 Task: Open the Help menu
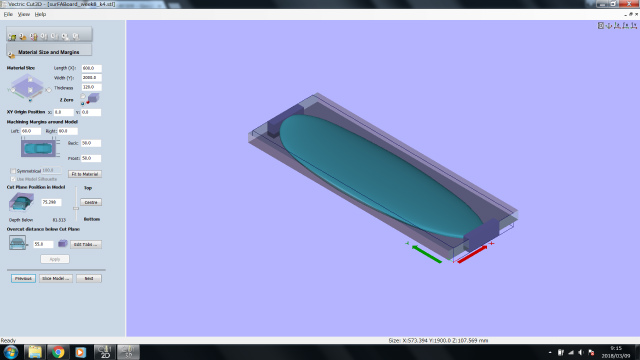point(40,14)
